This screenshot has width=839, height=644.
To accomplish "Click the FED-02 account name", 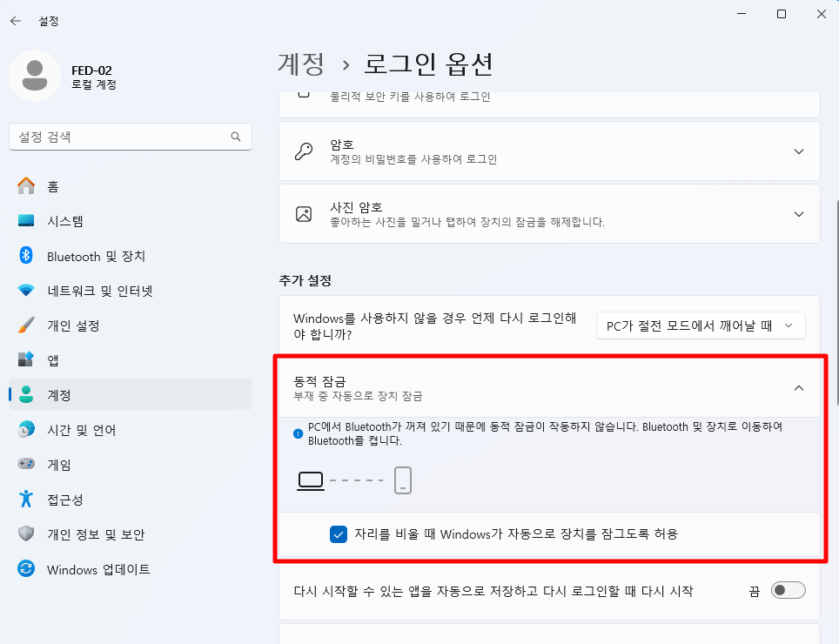I will point(91,70).
